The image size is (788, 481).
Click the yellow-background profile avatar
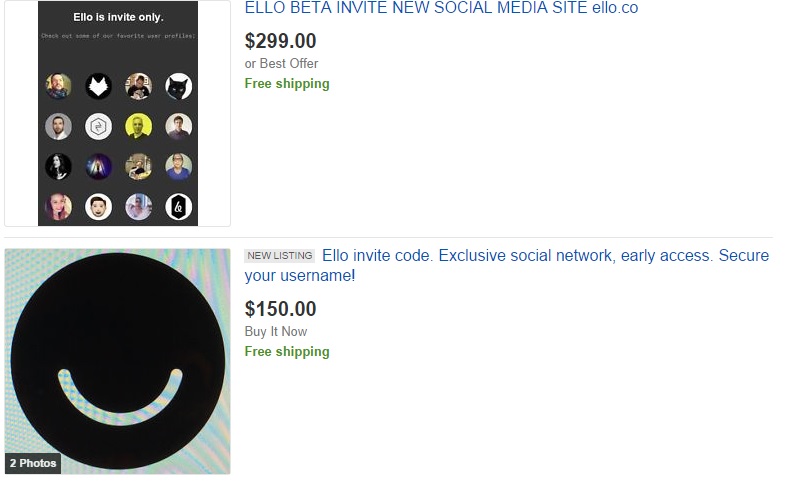[138, 126]
